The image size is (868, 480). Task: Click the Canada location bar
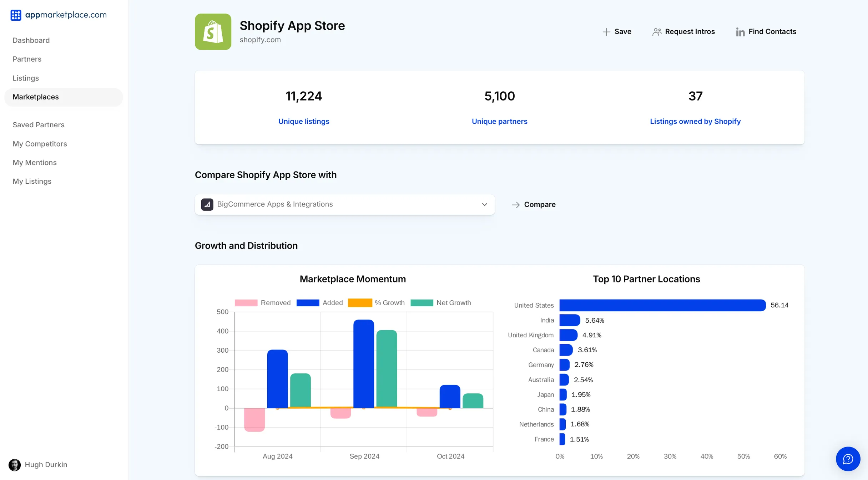(566, 350)
